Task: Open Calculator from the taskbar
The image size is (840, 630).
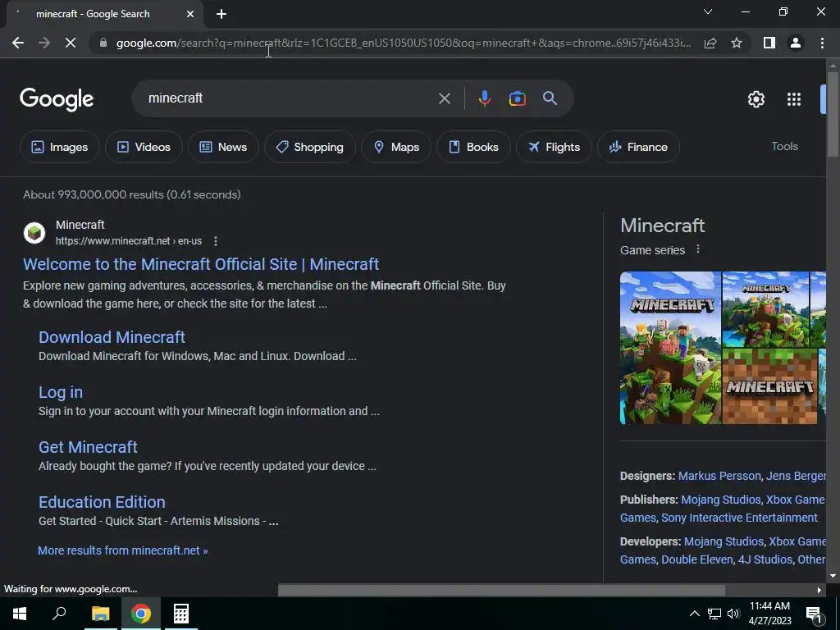Action: [180, 614]
